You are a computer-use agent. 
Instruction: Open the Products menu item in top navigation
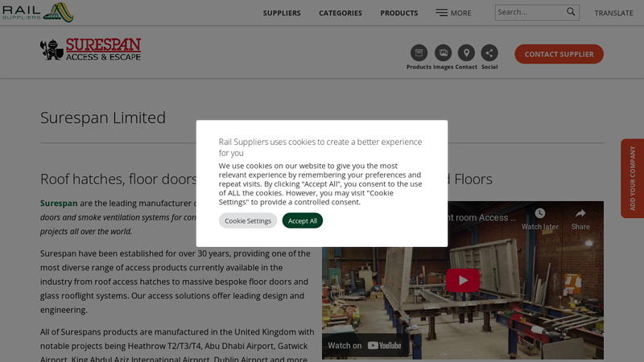398,13
